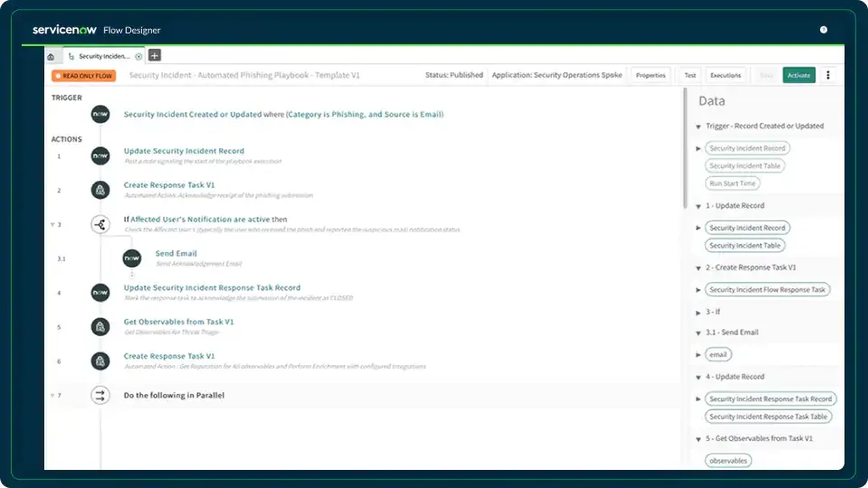Collapse 1 - Update Record data section

(698, 206)
